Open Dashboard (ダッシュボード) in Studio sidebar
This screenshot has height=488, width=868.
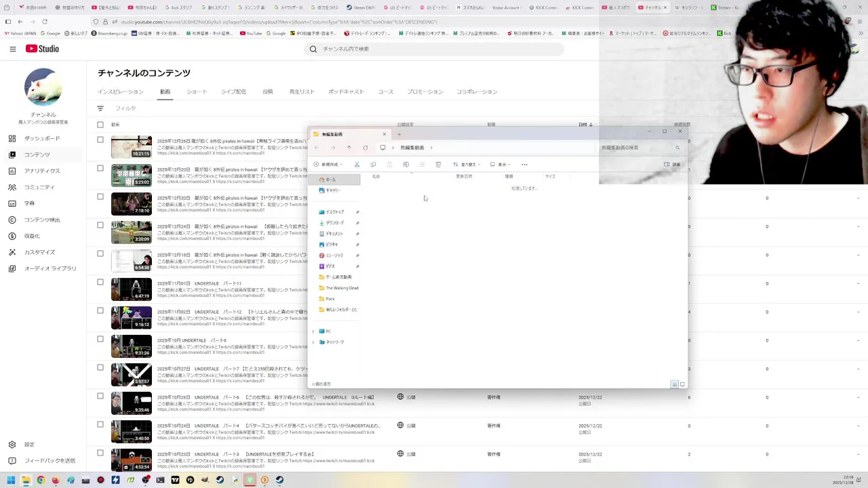pos(41,138)
